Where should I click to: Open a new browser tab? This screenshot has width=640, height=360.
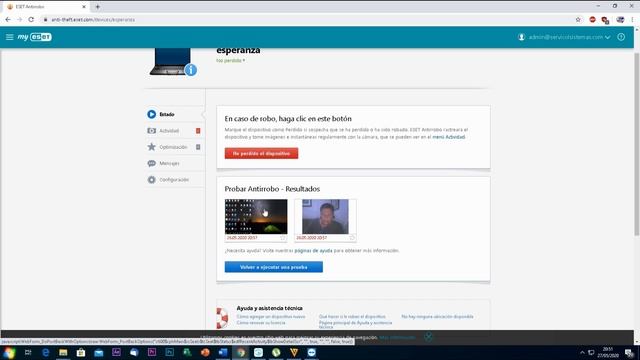click(98, 7)
